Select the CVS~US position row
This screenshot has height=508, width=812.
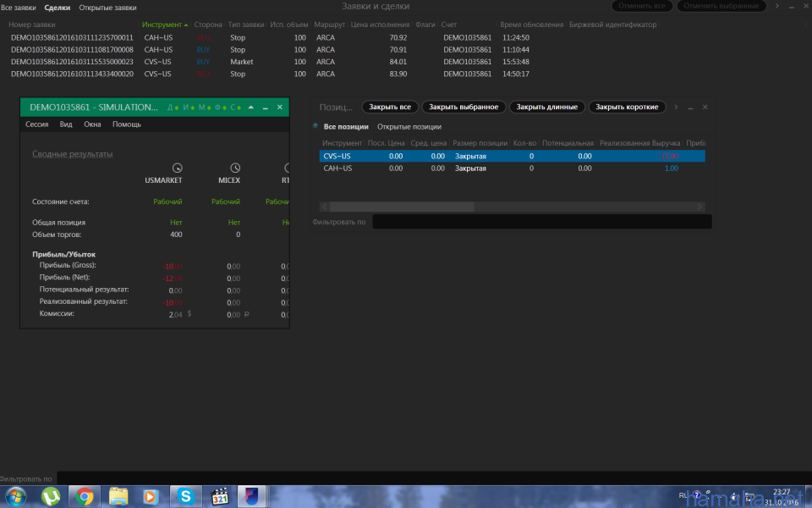coord(513,156)
